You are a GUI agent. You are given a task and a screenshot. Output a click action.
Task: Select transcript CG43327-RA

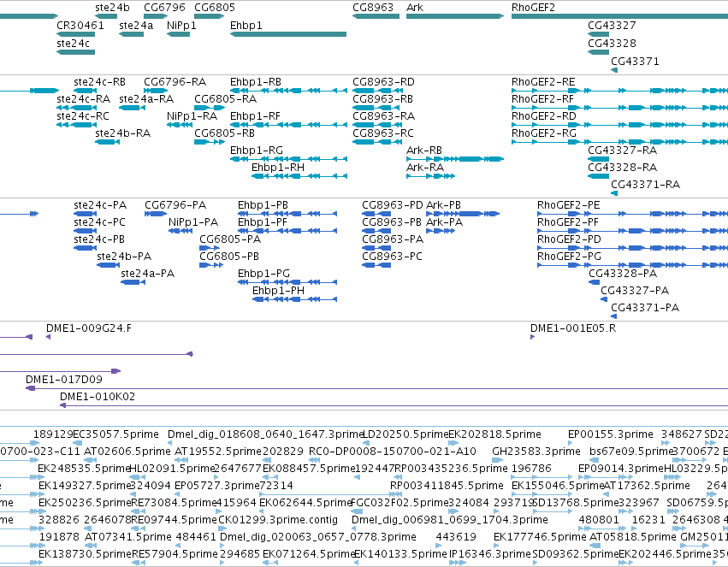pyautogui.click(x=622, y=151)
